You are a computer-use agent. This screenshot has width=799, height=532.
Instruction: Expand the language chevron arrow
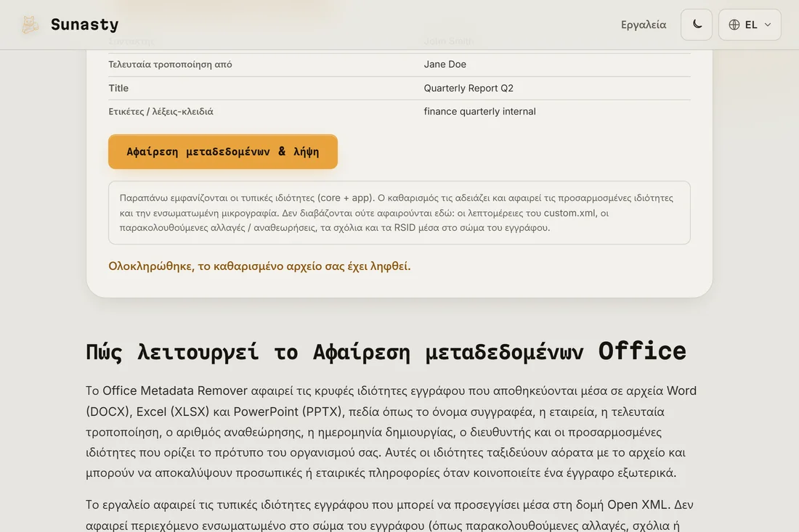(768, 25)
